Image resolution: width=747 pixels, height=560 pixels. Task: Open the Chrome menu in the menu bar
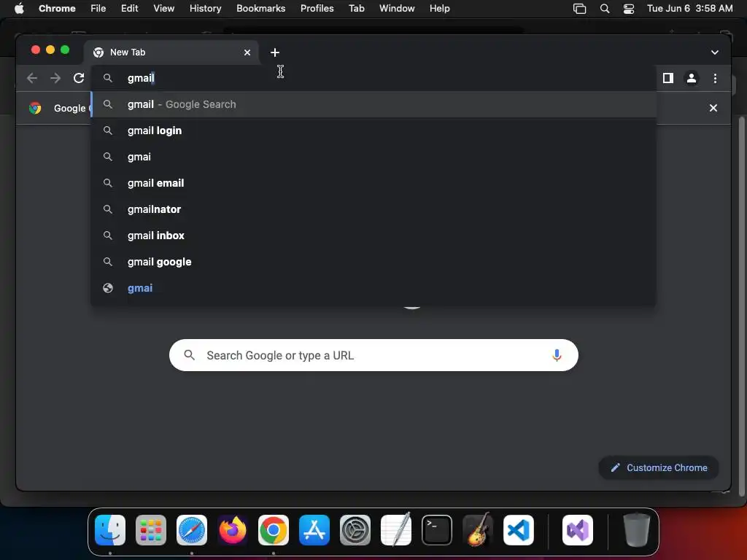(57, 8)
